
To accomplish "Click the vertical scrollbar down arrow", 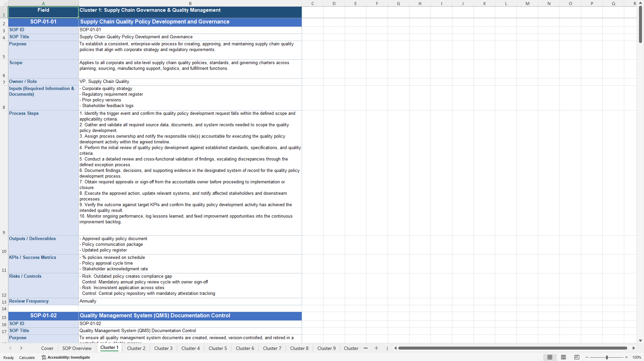I will coord(640,341).
